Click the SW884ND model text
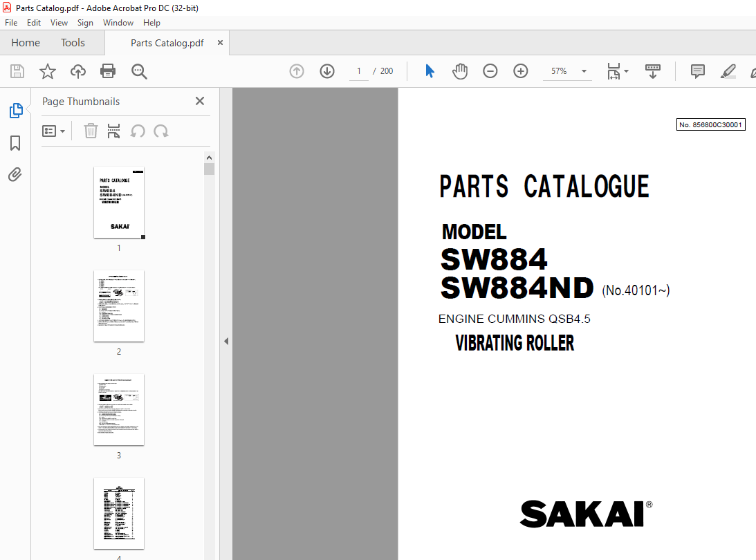The width and height of the screenshot is (756, 560). [x=517, y=288]
